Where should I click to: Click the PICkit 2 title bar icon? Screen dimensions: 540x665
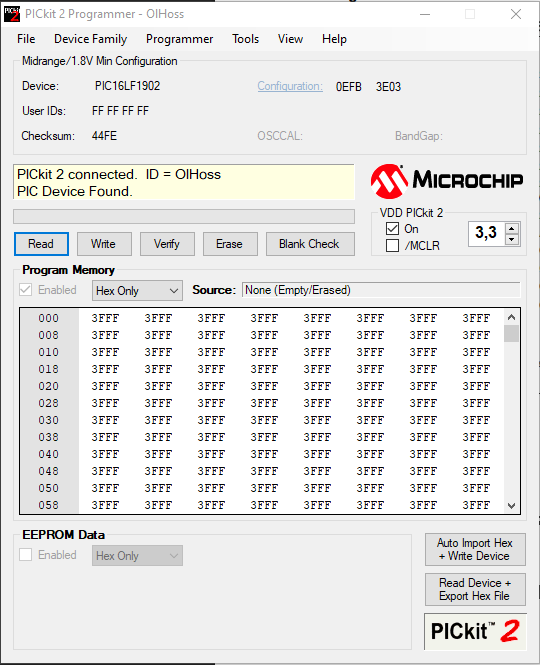pos(12,14)
